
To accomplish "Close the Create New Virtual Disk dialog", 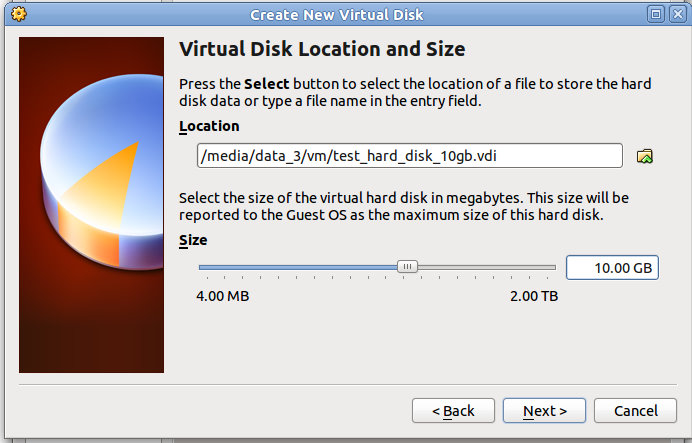I will pyautogui.click(x=678, y=14).
